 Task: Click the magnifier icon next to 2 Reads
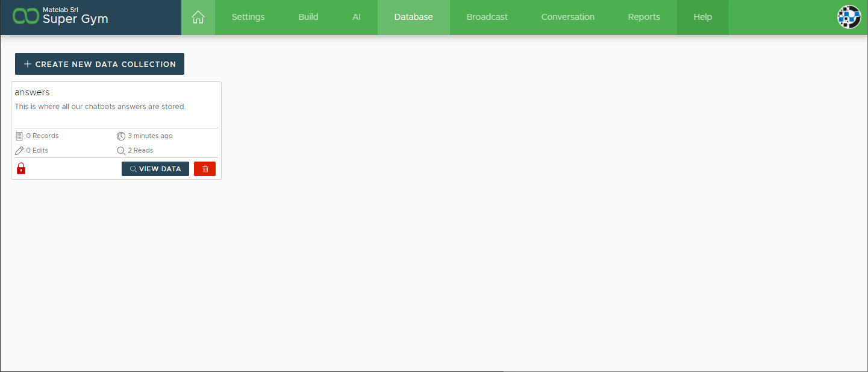pos(121,150)
